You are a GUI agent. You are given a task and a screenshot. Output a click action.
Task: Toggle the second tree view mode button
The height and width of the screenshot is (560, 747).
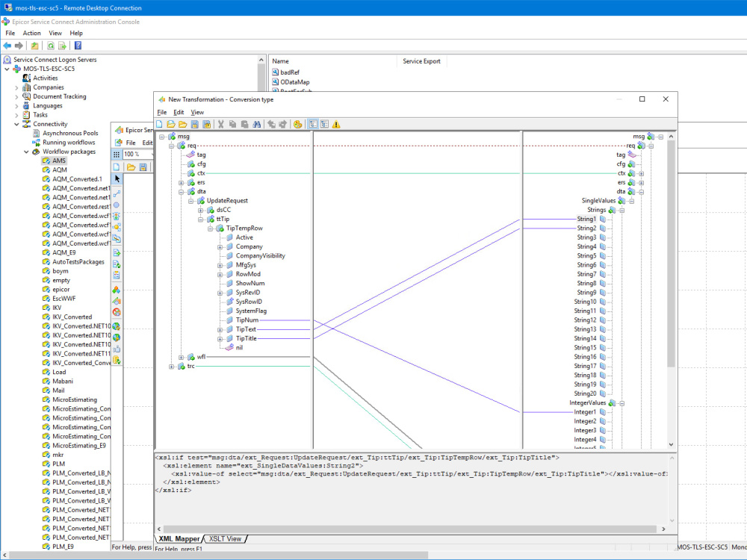pos(324,124)
